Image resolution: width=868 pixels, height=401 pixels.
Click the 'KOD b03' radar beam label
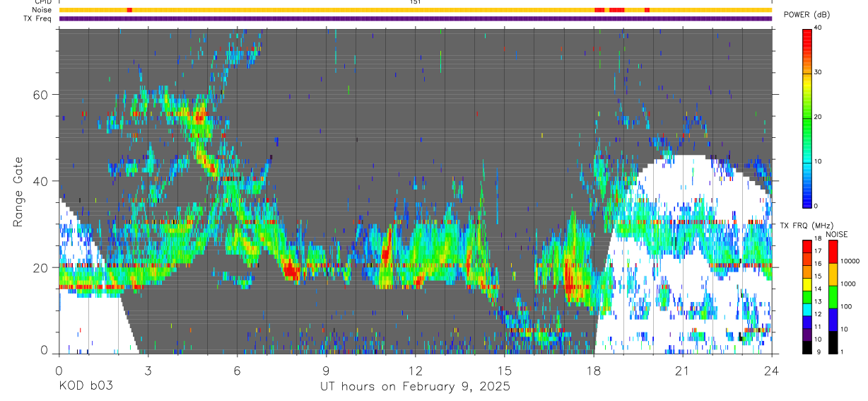click(85, 386)
